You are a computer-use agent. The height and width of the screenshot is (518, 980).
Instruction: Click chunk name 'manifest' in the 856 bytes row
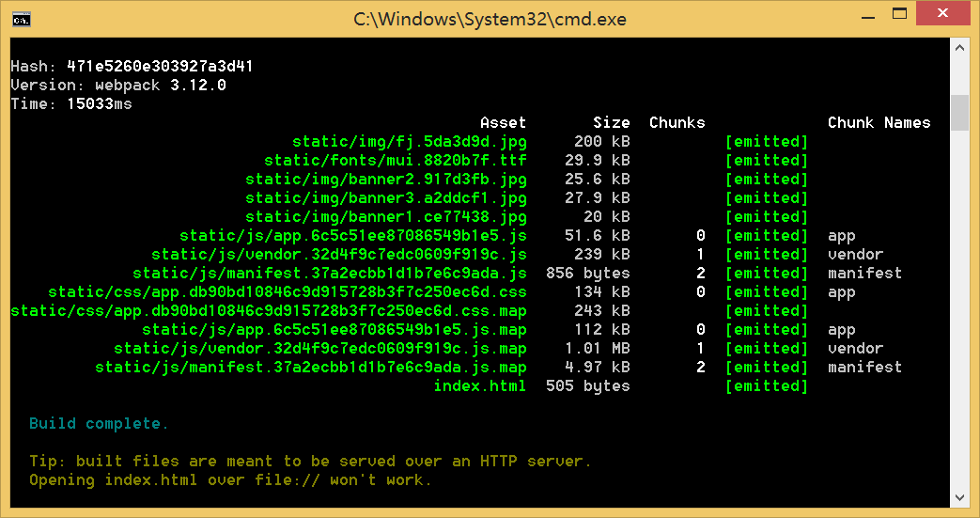[865, 273]
